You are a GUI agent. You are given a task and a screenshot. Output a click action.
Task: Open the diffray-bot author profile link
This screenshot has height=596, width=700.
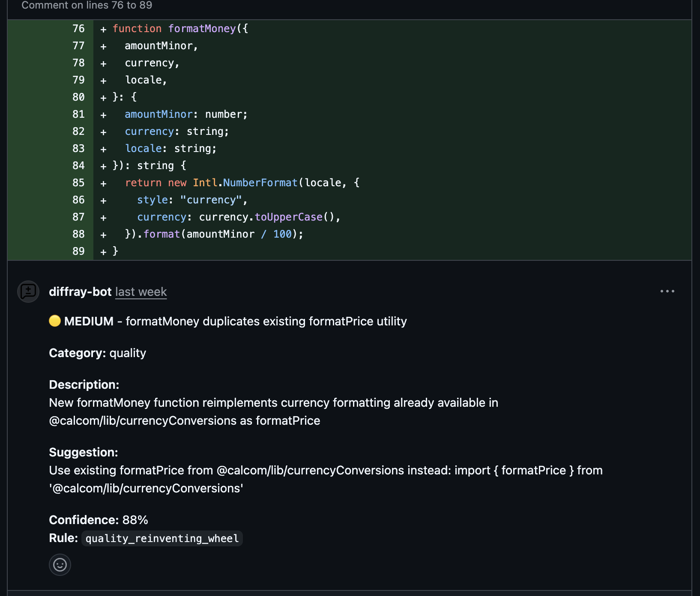point(80,292)
